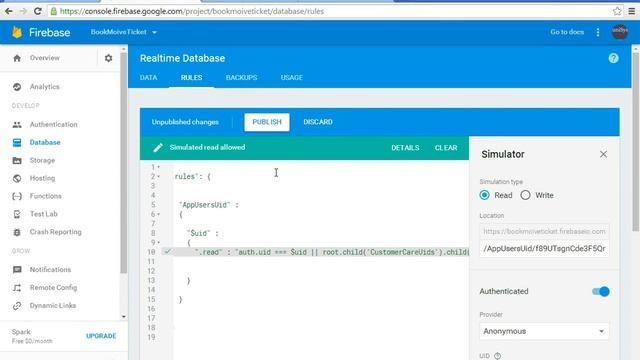The image size is (640, 360).
Task: Click the Analytics sidebar icon
Action: click(x=17, y=87)
